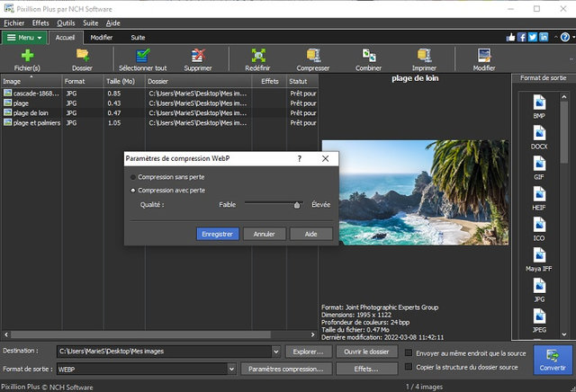Choose JPEG output format icon
The height and width of the screenshot is (392, 576).
tap(539, 320)
